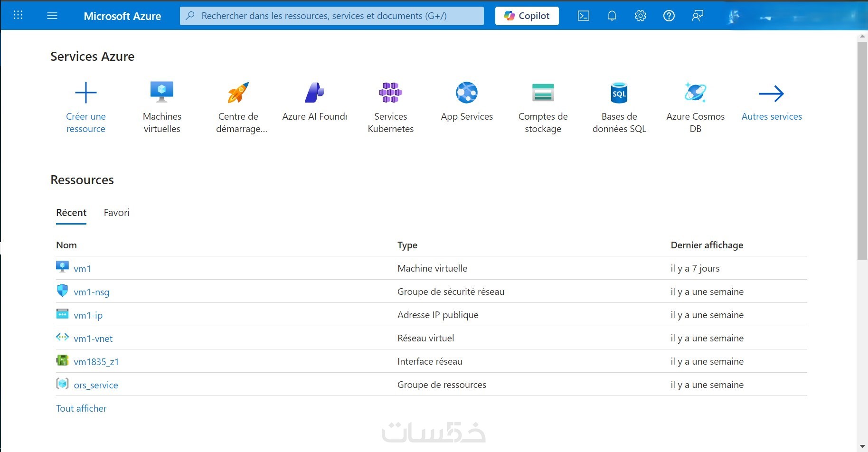Click the vm1-vnet virtual network icon
868x452 pixels.
coord(62,337)
